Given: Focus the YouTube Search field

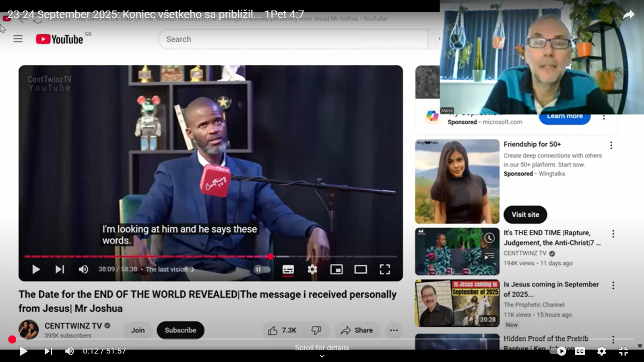Looking at the screenshot, I should (294, 39).
